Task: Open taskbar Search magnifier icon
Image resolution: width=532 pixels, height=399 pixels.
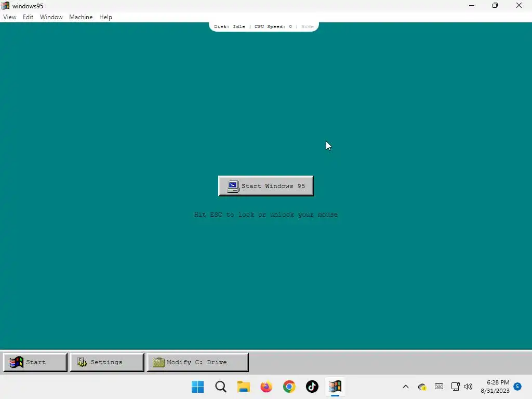Action: pyautogui.click(x=220, y=387)
